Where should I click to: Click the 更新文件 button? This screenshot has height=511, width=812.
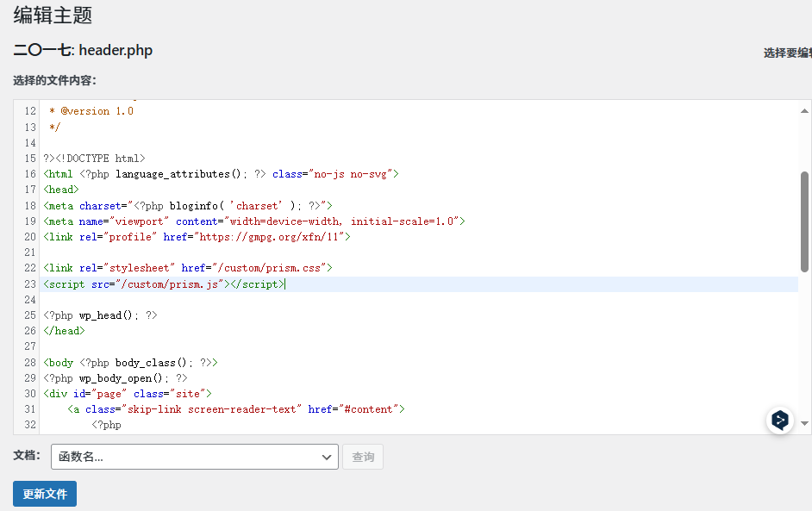point(45,494)
